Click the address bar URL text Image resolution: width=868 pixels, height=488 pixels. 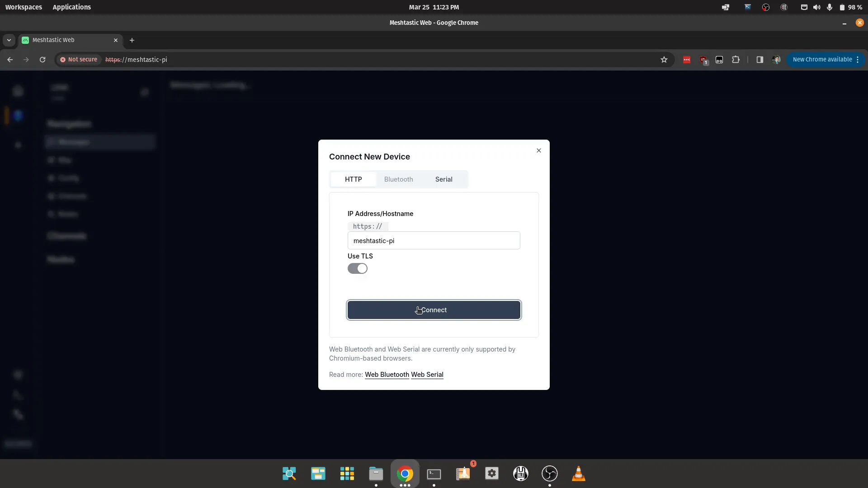click(136, 60)
